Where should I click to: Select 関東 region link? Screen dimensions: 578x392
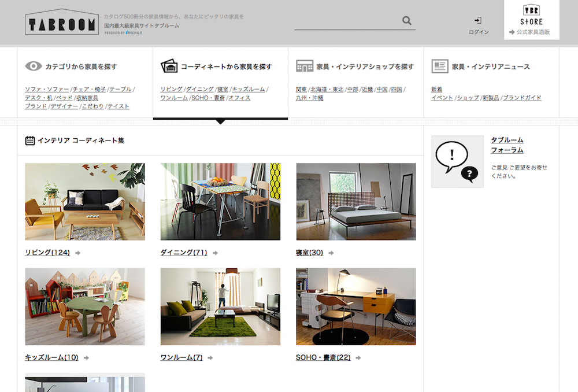click(x=301, y=89)
